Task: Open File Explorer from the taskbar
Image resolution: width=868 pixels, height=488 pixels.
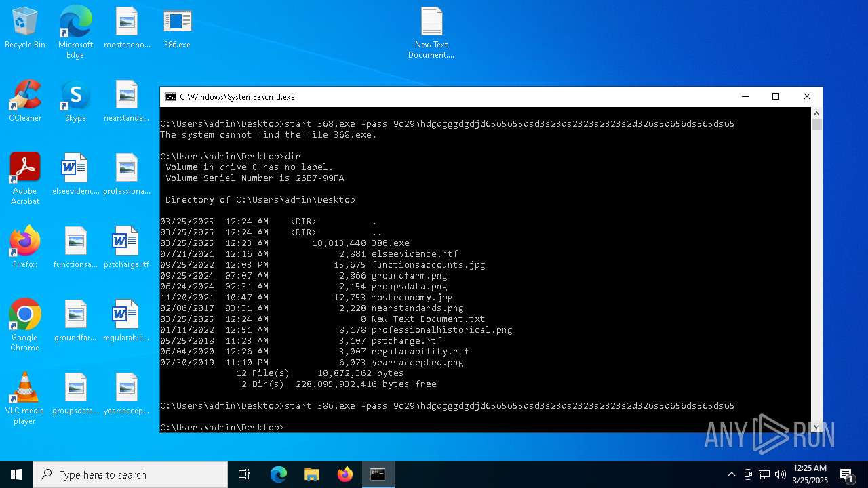Action: [312, 474]
